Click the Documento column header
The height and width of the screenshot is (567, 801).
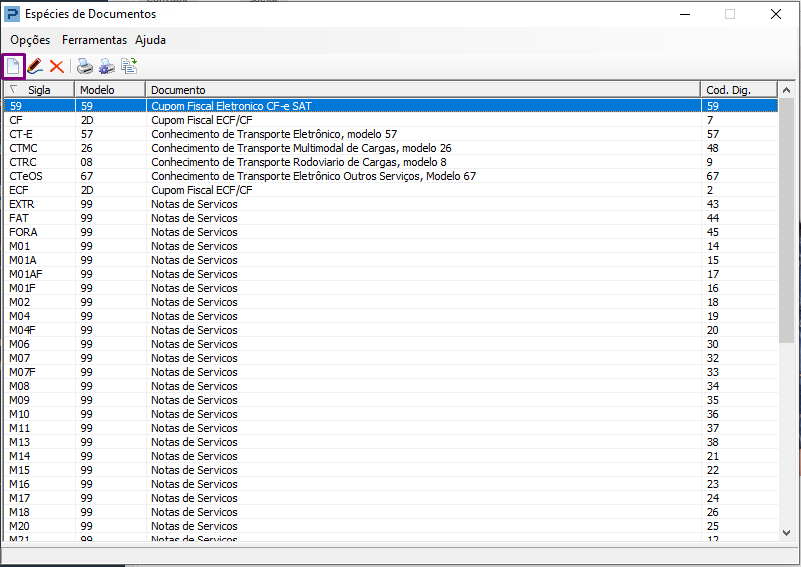pyautogui.click(x=423, y=90)
